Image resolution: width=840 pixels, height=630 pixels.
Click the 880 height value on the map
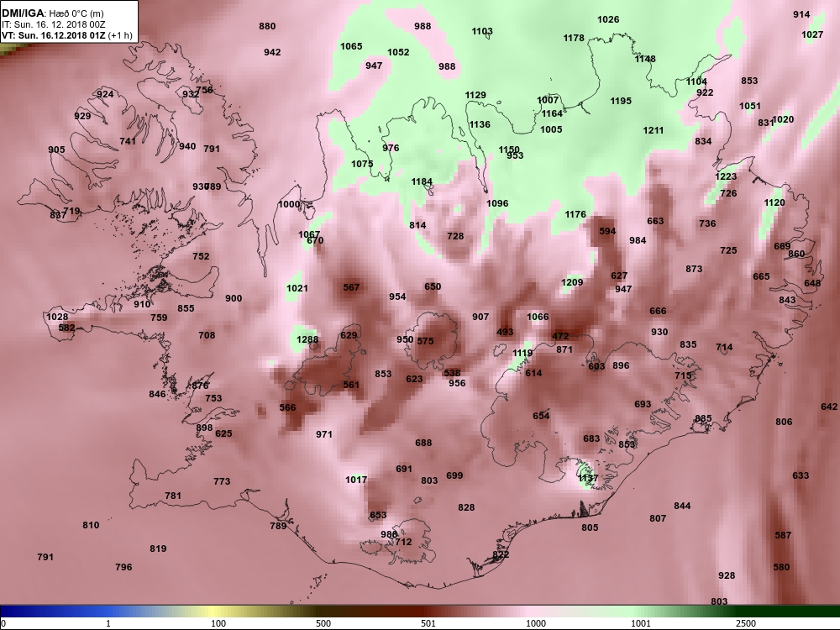(x=267, y=26)
